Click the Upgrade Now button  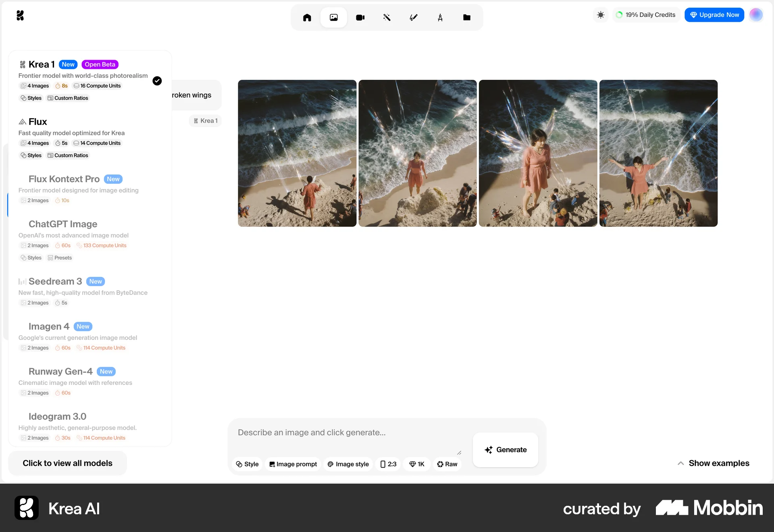tap(714, 15)
